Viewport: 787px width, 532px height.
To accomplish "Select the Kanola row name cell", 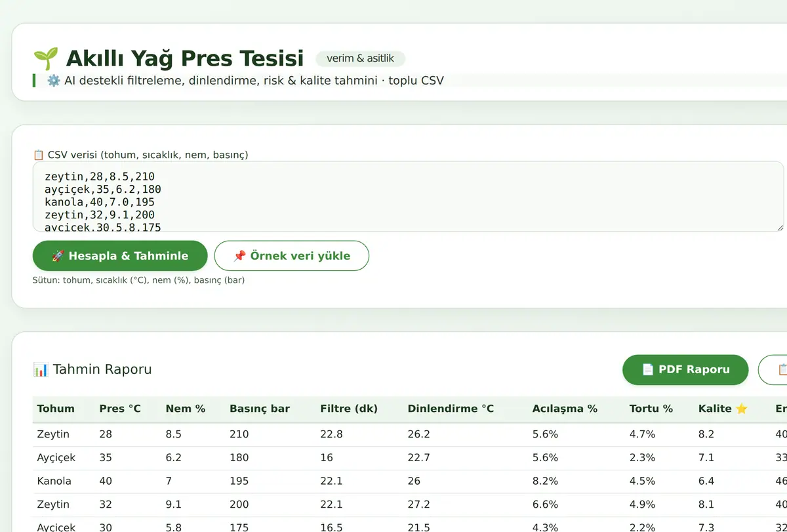I will (54, 481).
